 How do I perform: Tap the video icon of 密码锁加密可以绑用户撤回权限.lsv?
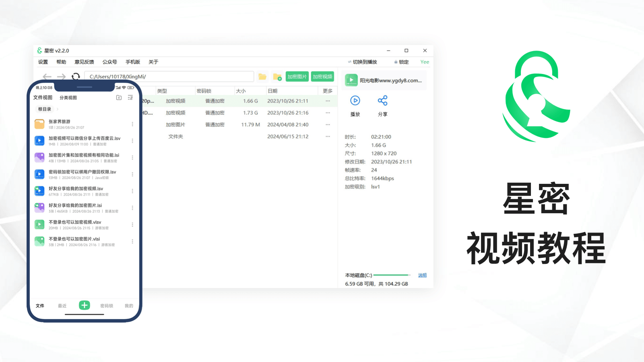39,174
